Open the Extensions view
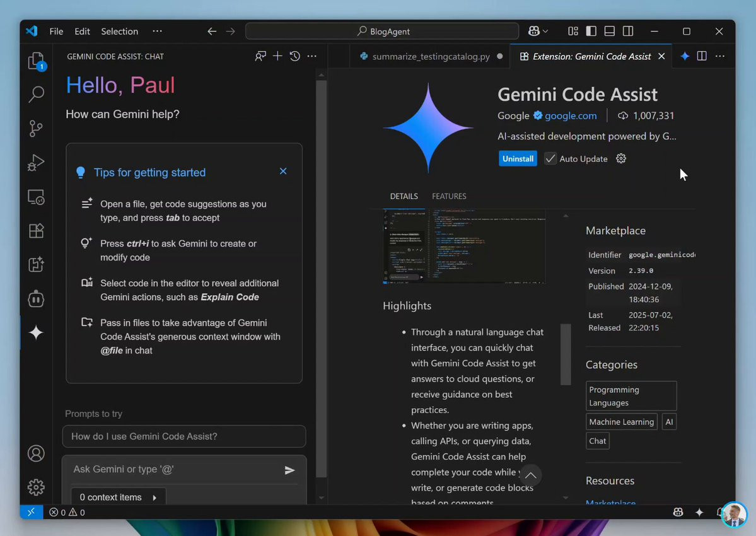The height and width of the screenshot is (536, 756). 36,230
